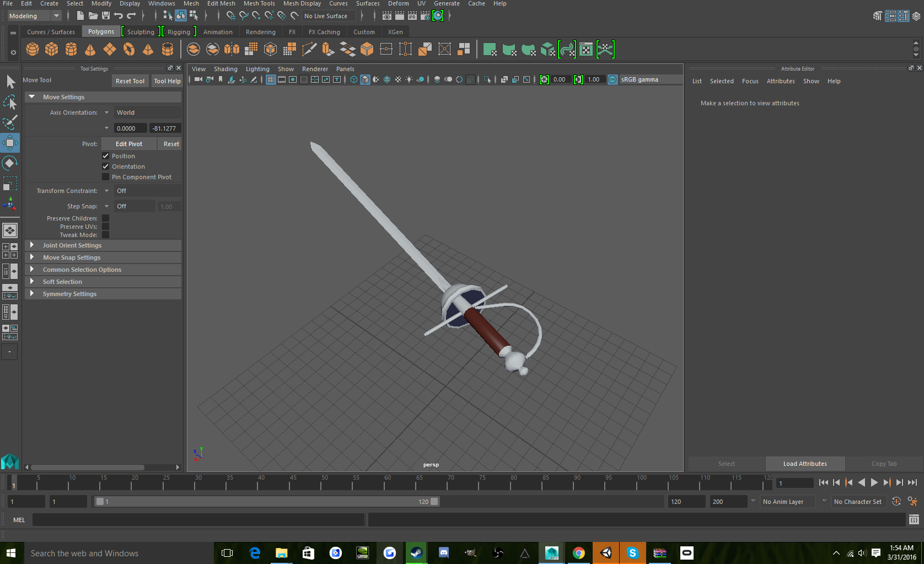
Task: Create a polygon sphere from the shelf
Action: [32, 49]
